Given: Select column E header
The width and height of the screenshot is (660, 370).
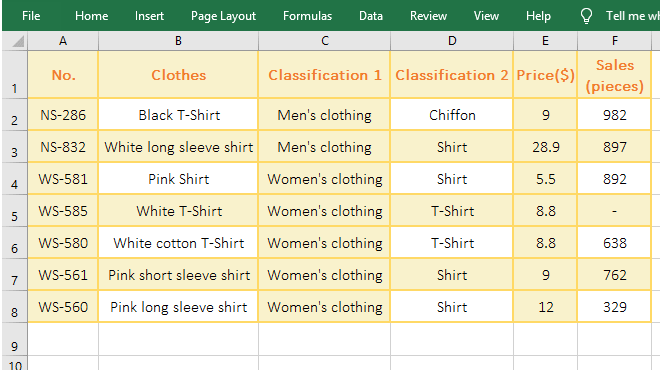Looking at the screenshot, I should pyautogui.click(x=545, y=41).
